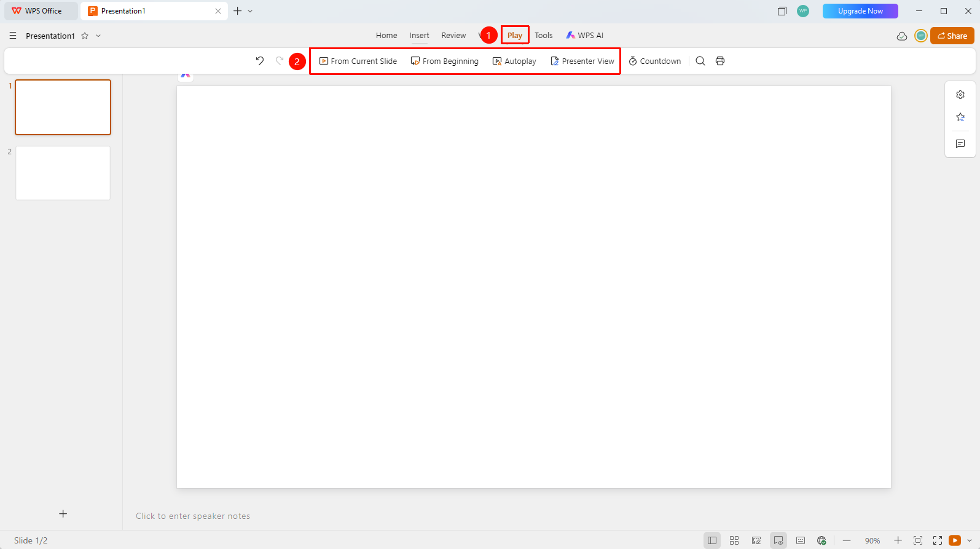Click the print icon
980x549 pixels.
click(x=720, y=61)
